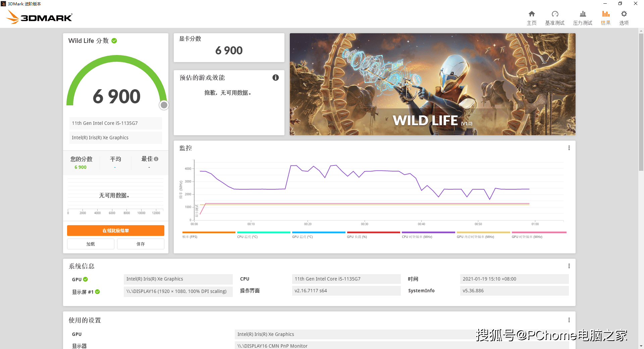644x349 pixels.
Task: Click the 3DMark logo
Action: (39, 17)
